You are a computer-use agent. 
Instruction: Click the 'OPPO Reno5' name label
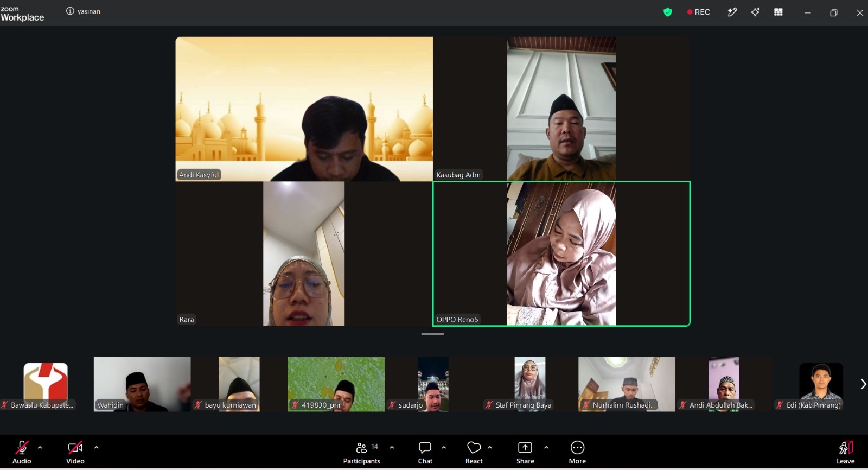[x=457, y=319]
